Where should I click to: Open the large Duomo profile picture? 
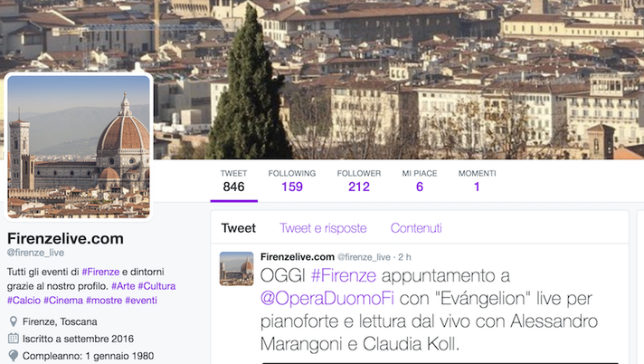(79, 147)
